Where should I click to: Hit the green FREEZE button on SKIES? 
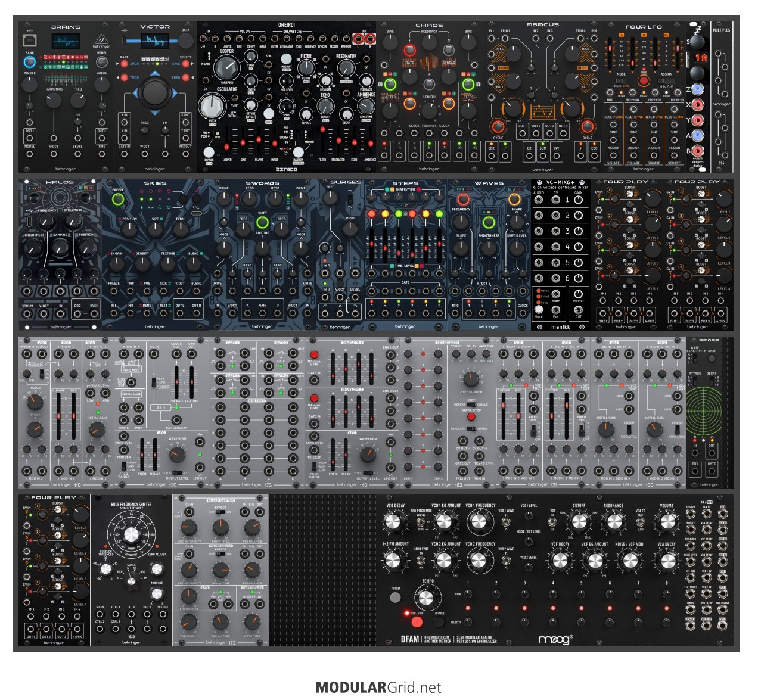point(118,200)
